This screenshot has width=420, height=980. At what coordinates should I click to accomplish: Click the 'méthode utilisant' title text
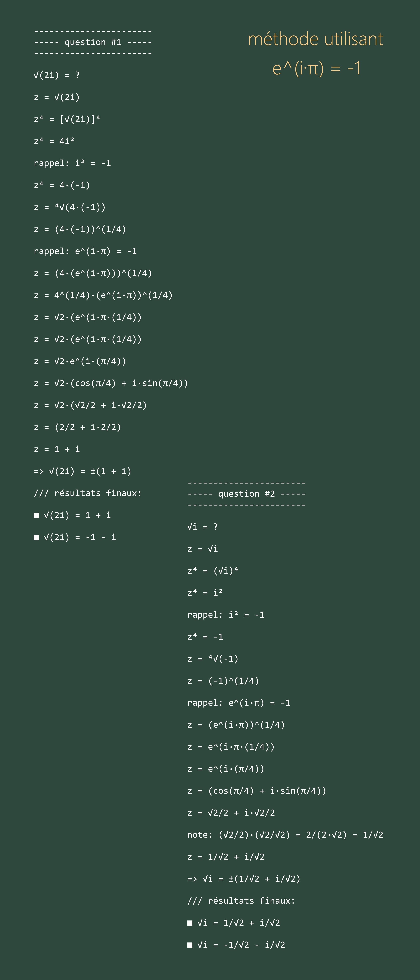pyautogui.click(x=315, y=39)
